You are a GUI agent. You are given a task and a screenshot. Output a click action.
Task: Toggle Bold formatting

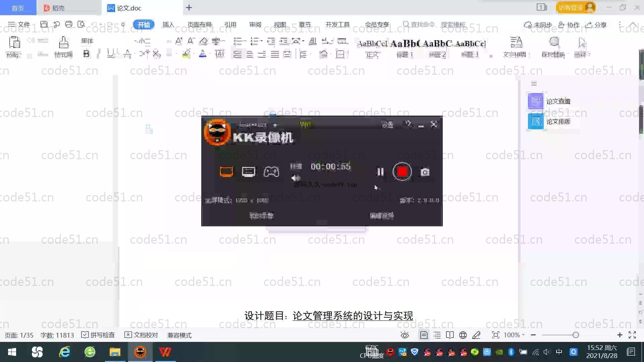pyautogui.click(x=86, y=54)
